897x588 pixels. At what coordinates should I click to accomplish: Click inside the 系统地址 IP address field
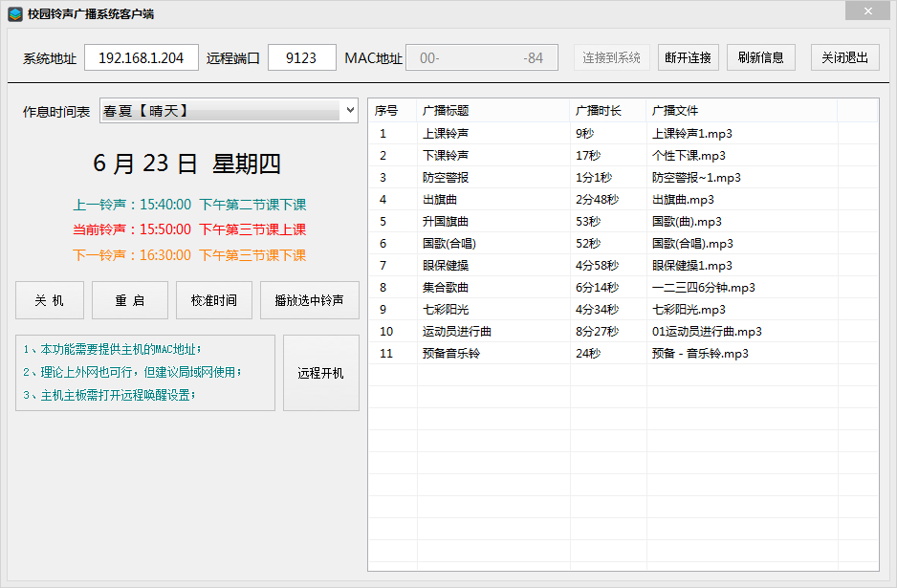(141, 57)
